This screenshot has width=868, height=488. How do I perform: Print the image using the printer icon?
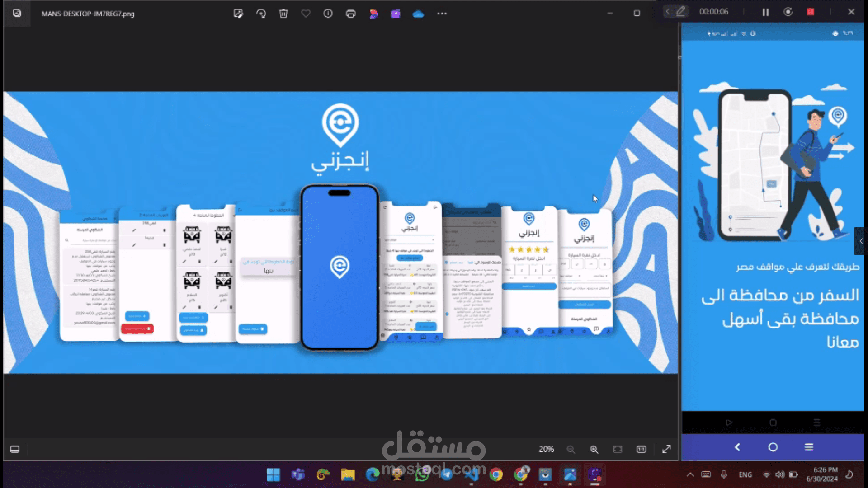[351, 14]
